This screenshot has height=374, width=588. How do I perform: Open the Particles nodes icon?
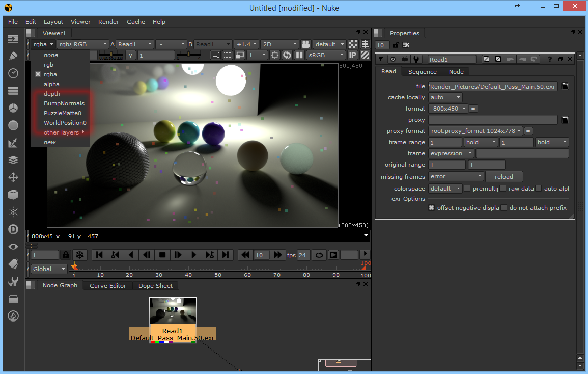(x=13, y=212)
